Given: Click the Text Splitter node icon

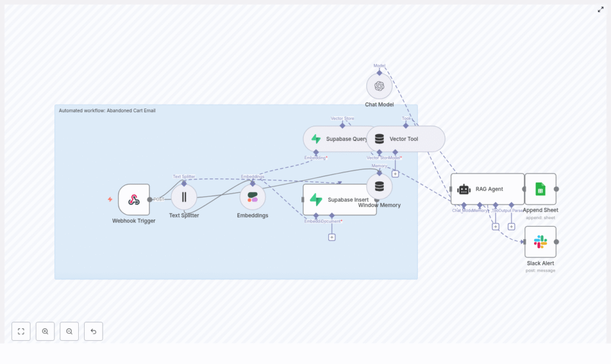Looking at the screenshot, I should pos(184,197).
